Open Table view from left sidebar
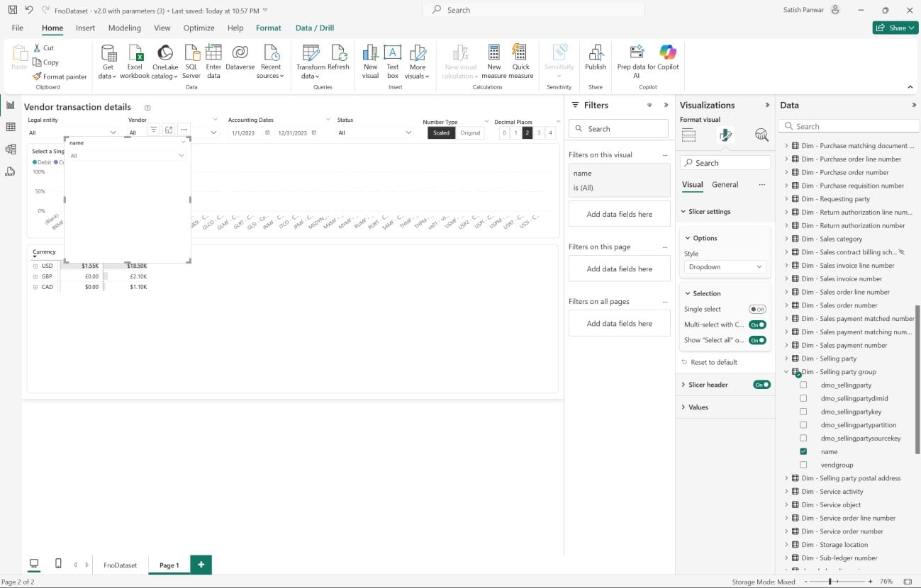This screenshot has height=588, width=921. (x=11, y=127)
